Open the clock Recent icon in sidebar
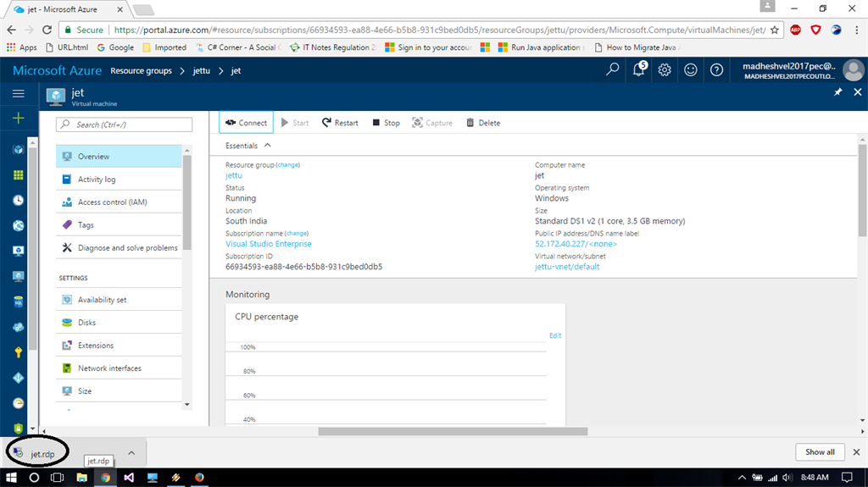868x487 pixels. click(19, 201)
